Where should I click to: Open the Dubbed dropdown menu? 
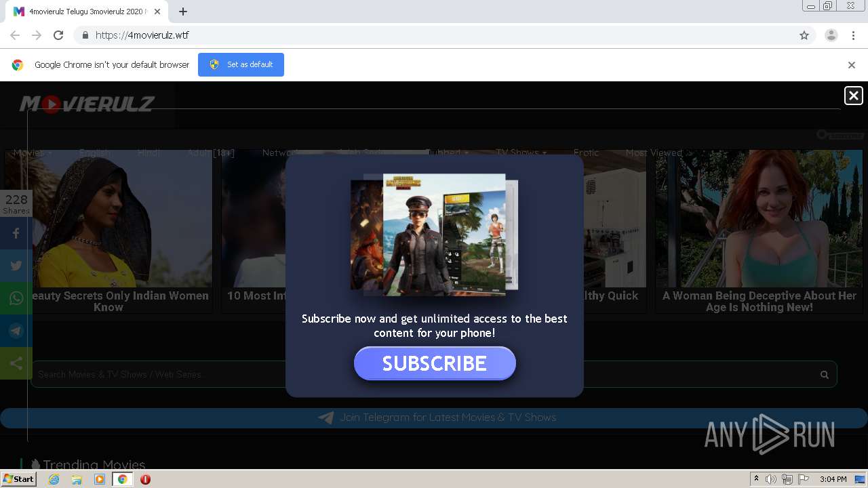click(x=446, y=152)
